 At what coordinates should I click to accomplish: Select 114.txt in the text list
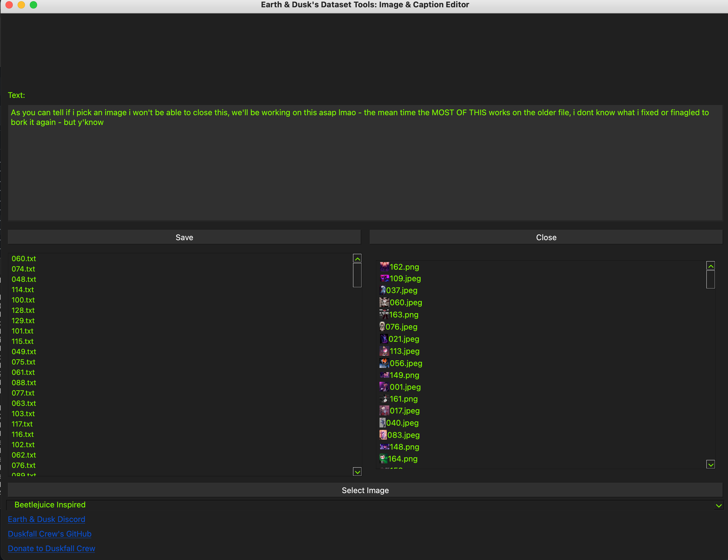point(23,290)
